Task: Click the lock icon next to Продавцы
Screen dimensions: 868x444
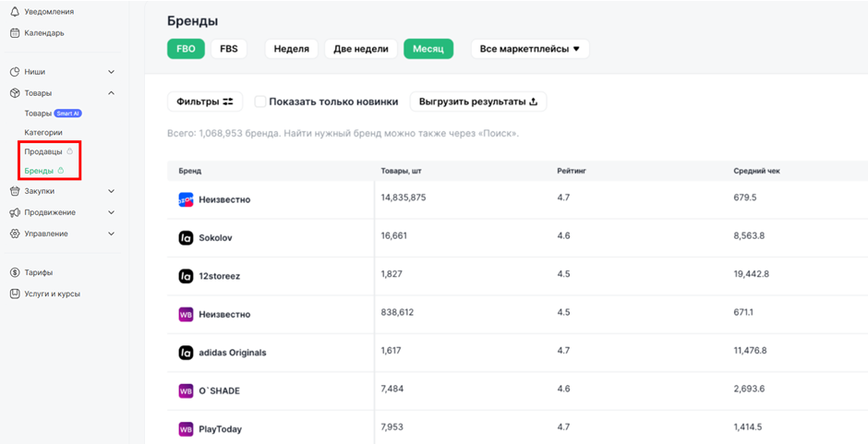Action: (x=69, y=151)
